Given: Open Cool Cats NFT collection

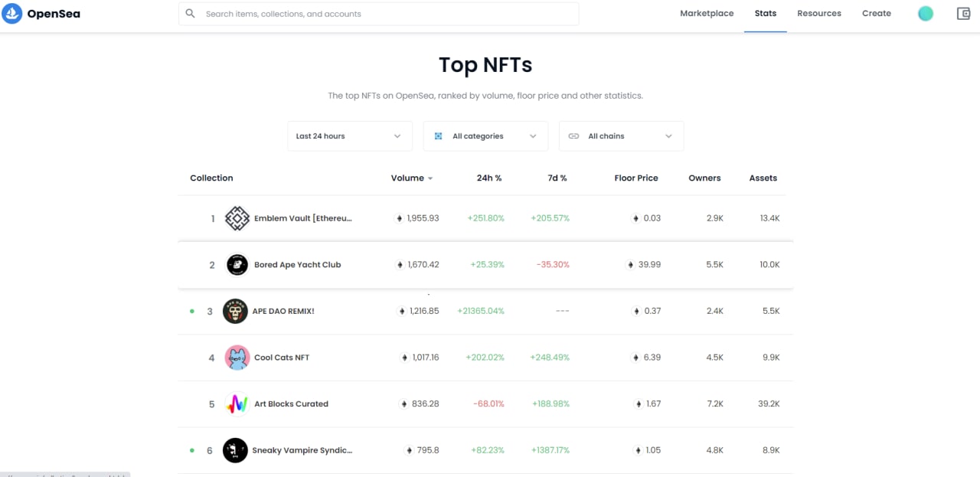Looking at the screenshot, I should pyautogui.click(x=282, y=358).
